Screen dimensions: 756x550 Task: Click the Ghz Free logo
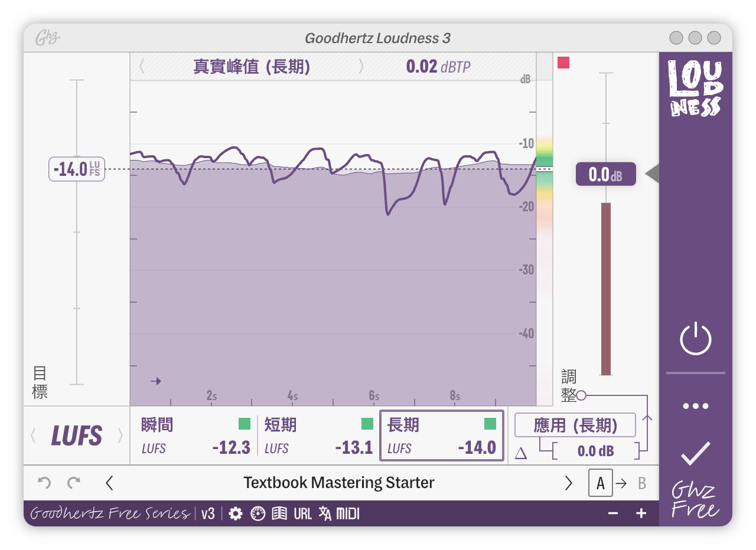[x=695, y=500]
